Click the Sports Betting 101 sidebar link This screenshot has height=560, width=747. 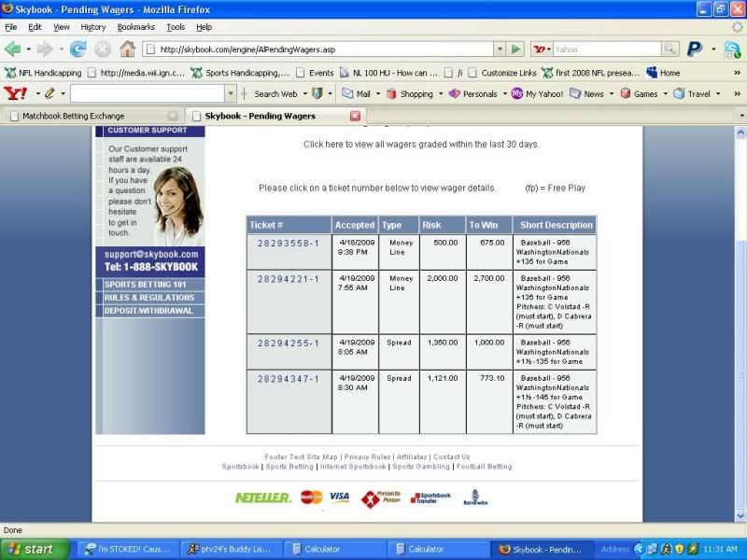150,285
